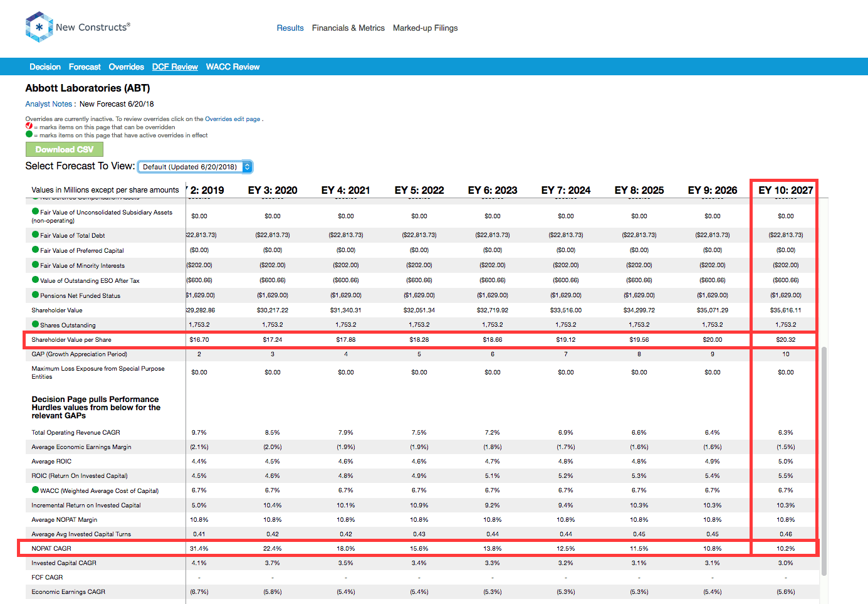The width and height of the screenshot is (868, 604).
Task: Click the EY 8: 2025 column header
Action: [x=639, y=190]
